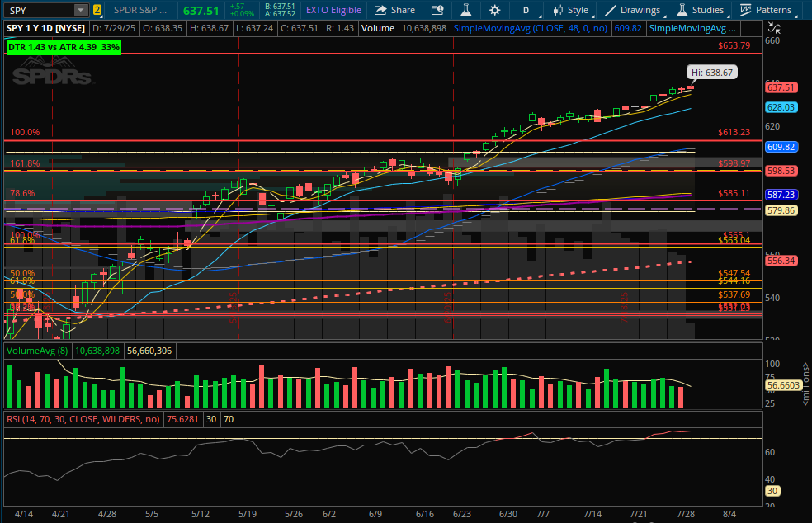Open the D timeframe selector
The height and width of the screenshot is (523, 812).
pos(526,11)
